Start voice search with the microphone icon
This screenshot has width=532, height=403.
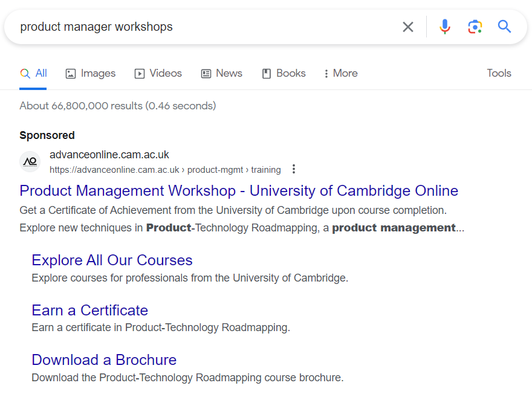444,27
